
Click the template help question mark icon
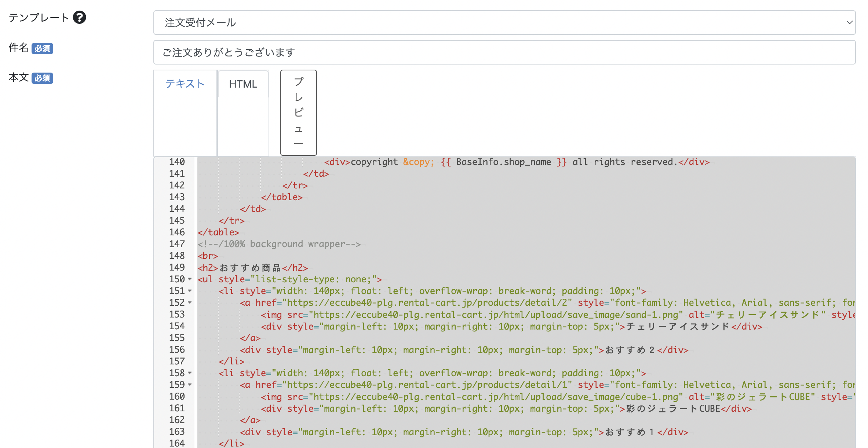pyautogui.click(x=79, y=17)
